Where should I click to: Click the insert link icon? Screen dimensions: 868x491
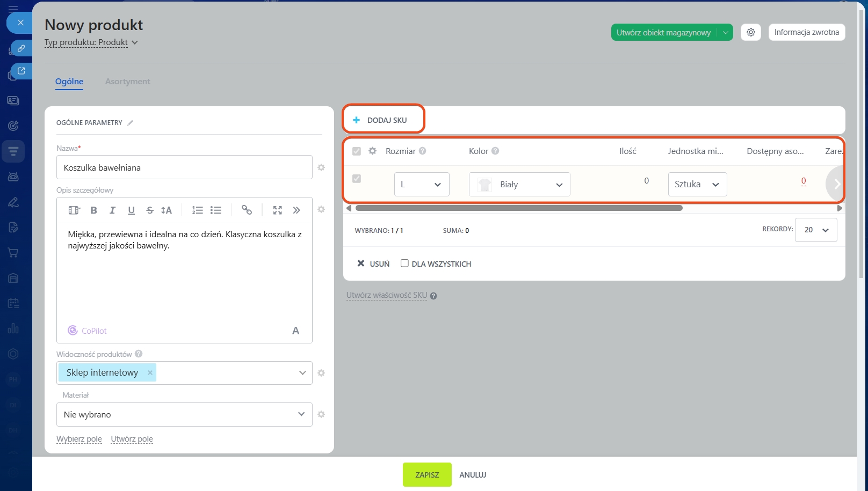[x=247, y=210]
